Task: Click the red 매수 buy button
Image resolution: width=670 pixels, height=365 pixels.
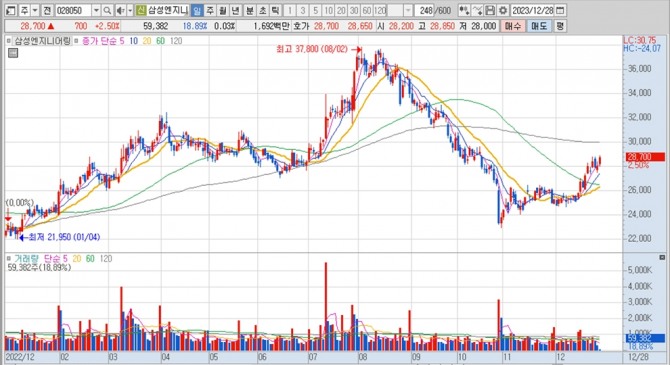Action: pos(512,26)
